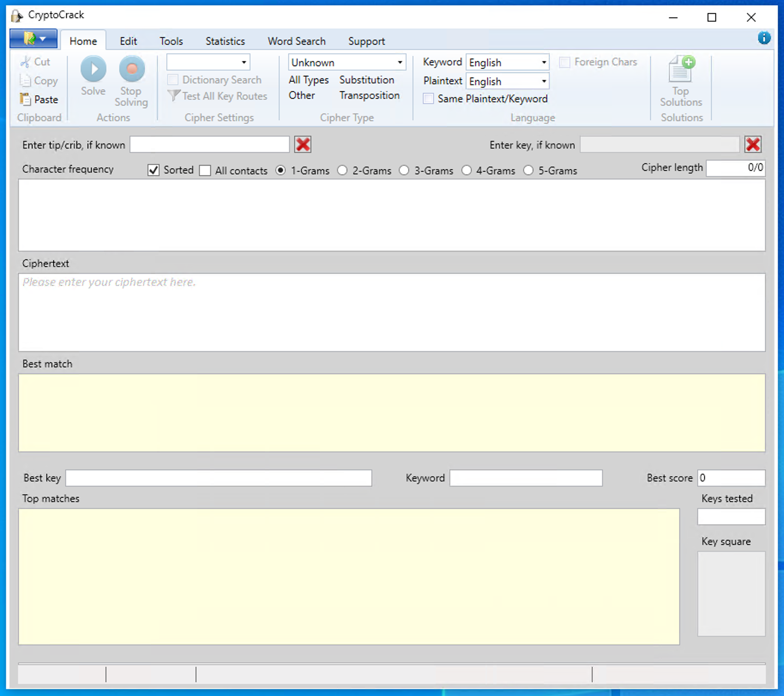Open Top Solutions document icon
784x696 pixels.
click(x=681, y=69)
